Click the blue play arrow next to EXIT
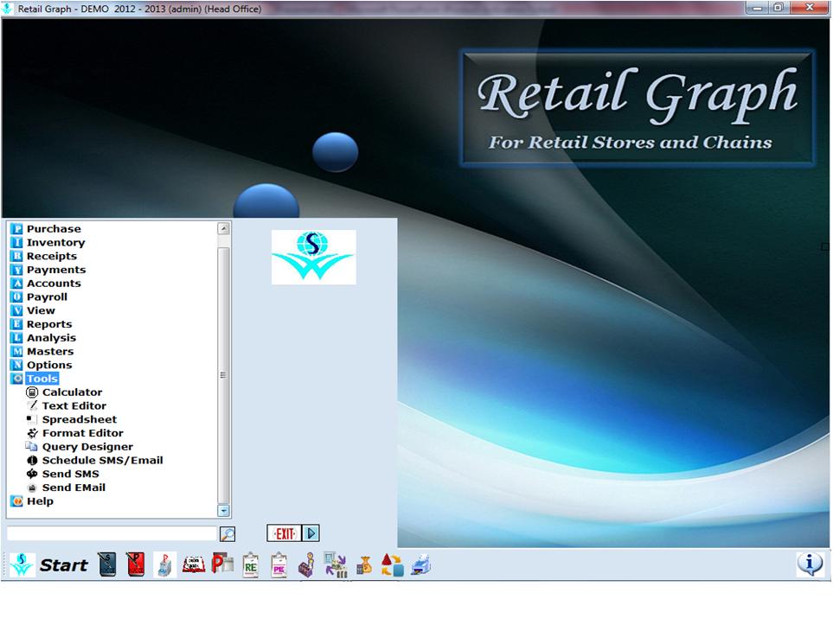 (x=311, y=533)
